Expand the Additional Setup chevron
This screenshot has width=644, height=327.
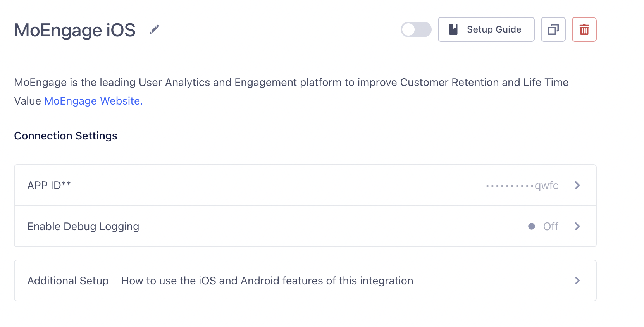[577, 281]
